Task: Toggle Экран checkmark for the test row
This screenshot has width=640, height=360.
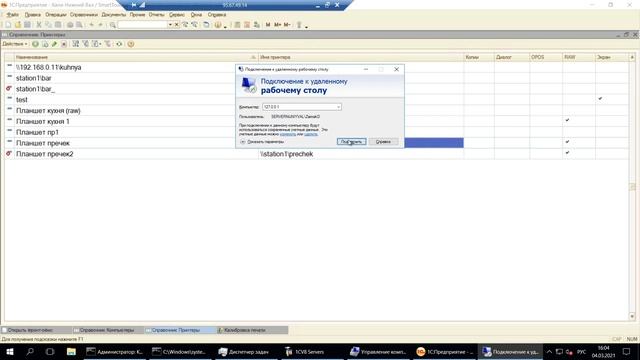Action: 600,99
